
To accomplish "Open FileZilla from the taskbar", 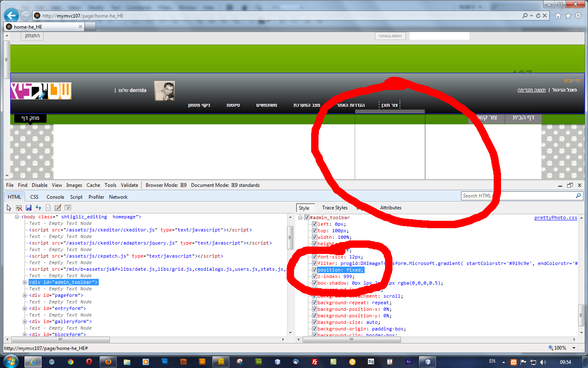I will [315, 362].
